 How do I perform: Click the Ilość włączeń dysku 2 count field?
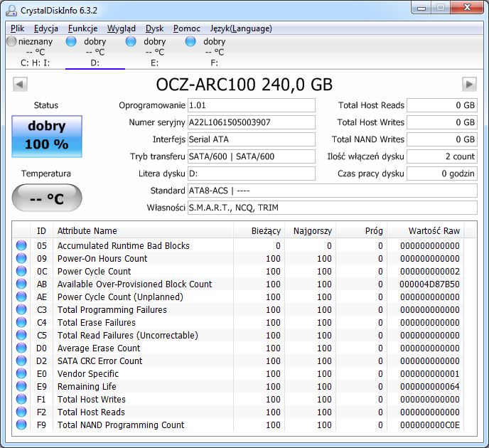pyautogui.click(x=442, y=156)
